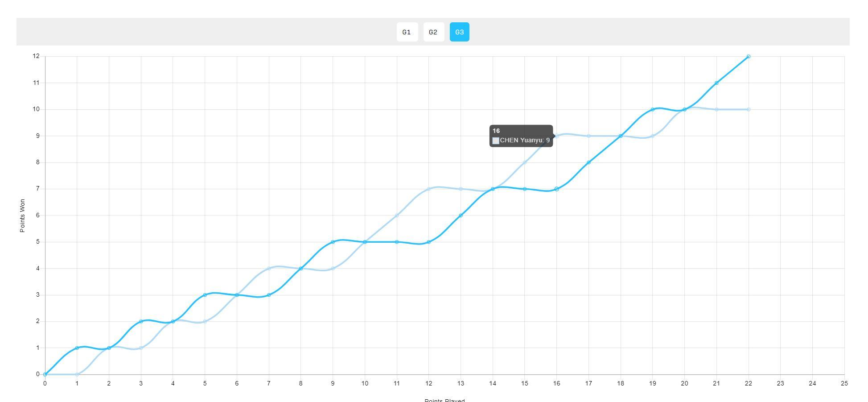Select dark line point at 16 played, 7 won

556,189
